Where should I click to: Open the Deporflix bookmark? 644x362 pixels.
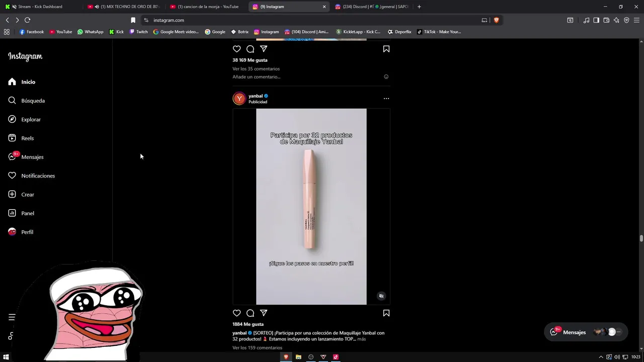point(399,32)
